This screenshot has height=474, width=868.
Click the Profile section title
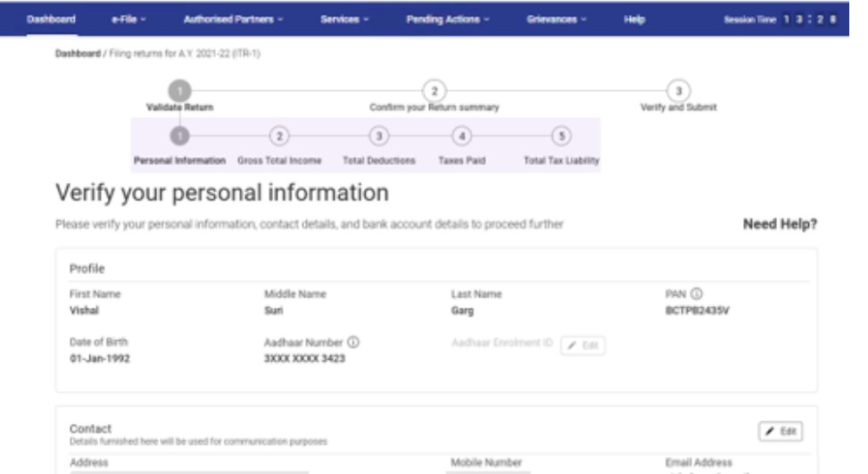(87, 269)
